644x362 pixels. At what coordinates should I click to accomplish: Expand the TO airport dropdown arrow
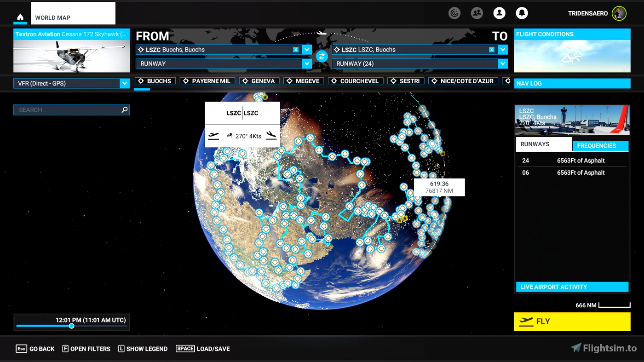click(x=503, y=50)
